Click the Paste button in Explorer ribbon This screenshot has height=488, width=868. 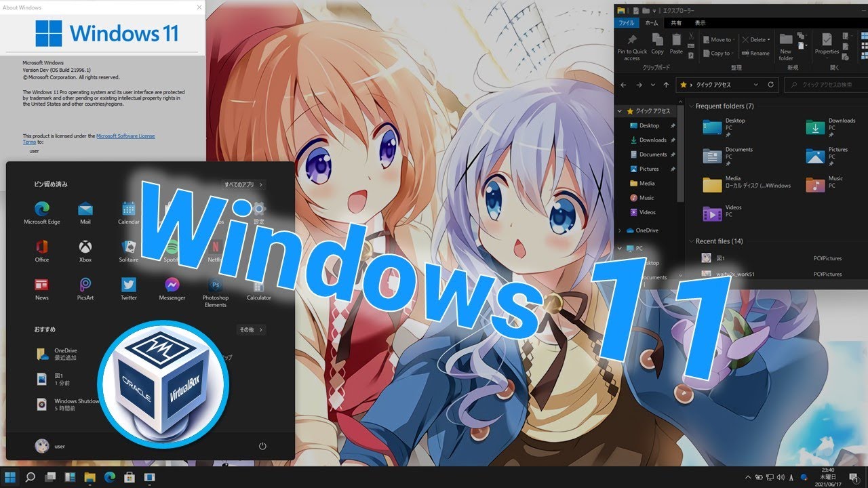coord(676,44)
